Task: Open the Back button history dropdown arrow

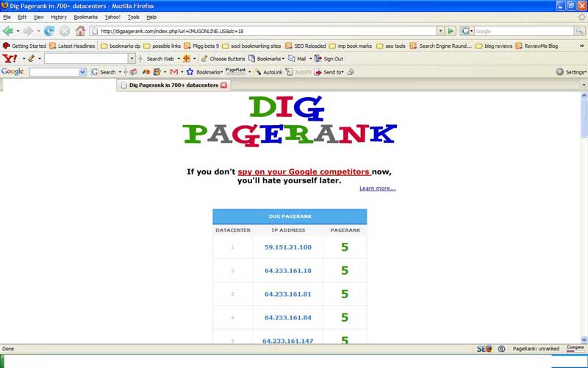Action: click(x=18, y=31)
